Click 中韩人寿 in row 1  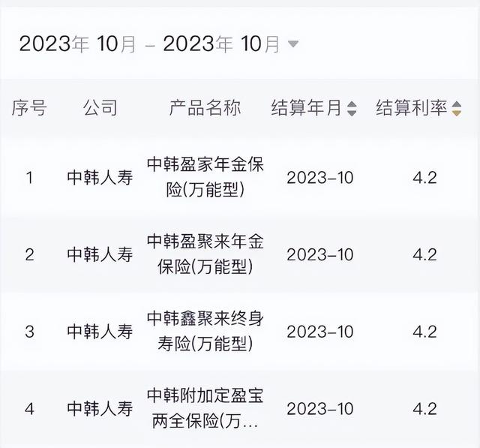[100, 178]
